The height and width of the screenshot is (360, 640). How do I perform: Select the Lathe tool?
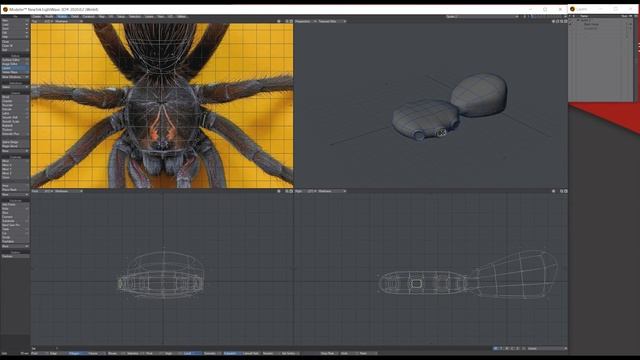click(15, 113)
